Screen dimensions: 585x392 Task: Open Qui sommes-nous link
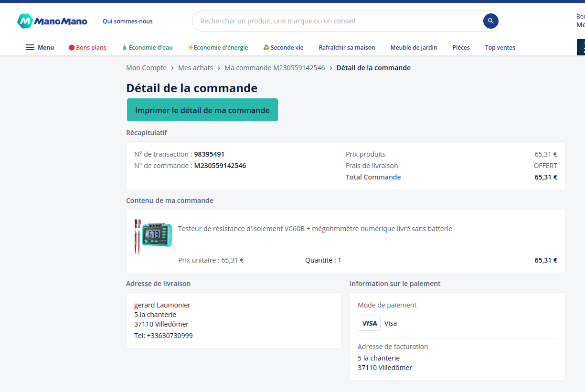tap(128, 21)
